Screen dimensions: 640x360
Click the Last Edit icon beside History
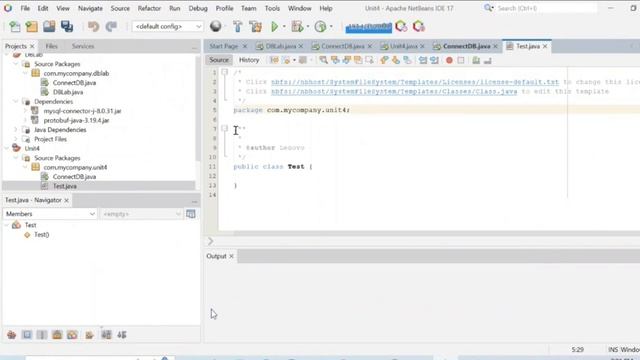click(274, 60)
